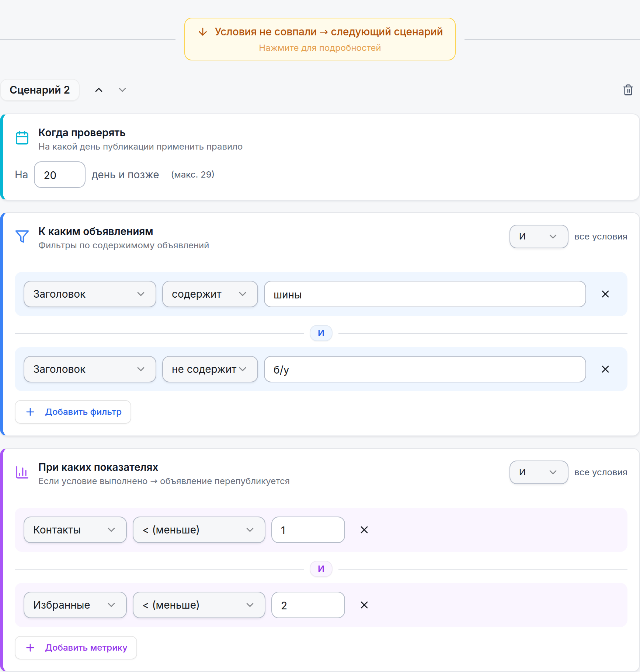
Task: Click the day number field containing 20
Action: click(x=60, y=175)
